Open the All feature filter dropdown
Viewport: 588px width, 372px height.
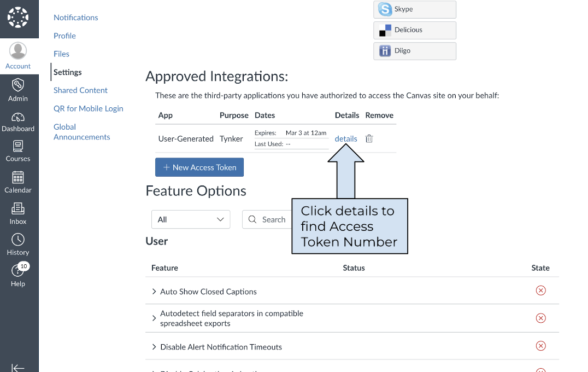click(191, 219)
